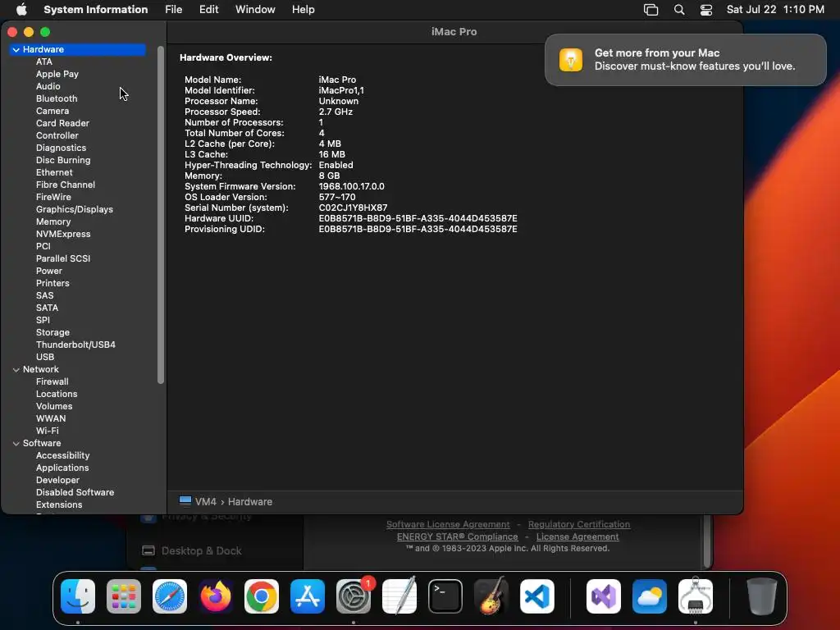Screen dimensions: 840x630
Task: Open the Trash in the Dock
Action: tap(761, 596)
